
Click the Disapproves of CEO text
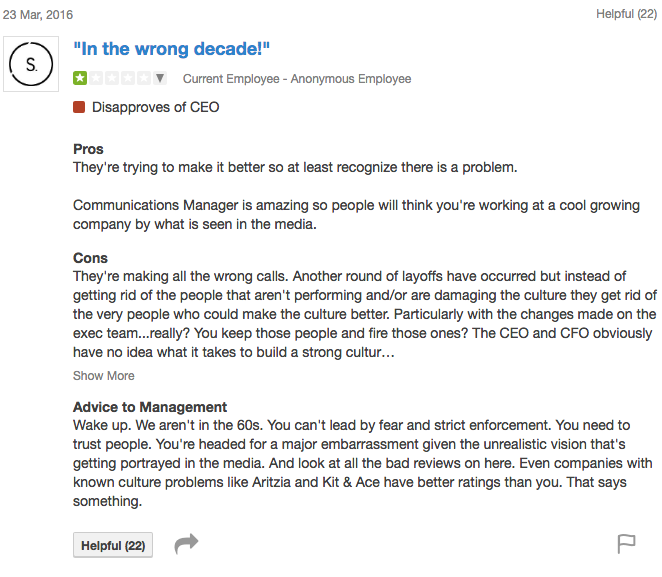click(x=155, y=107)
